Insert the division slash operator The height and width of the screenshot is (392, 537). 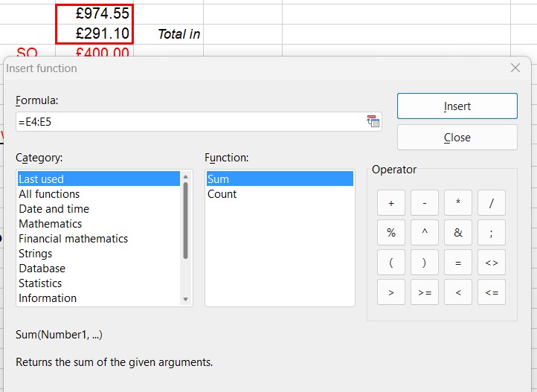[x=492, y=203]
